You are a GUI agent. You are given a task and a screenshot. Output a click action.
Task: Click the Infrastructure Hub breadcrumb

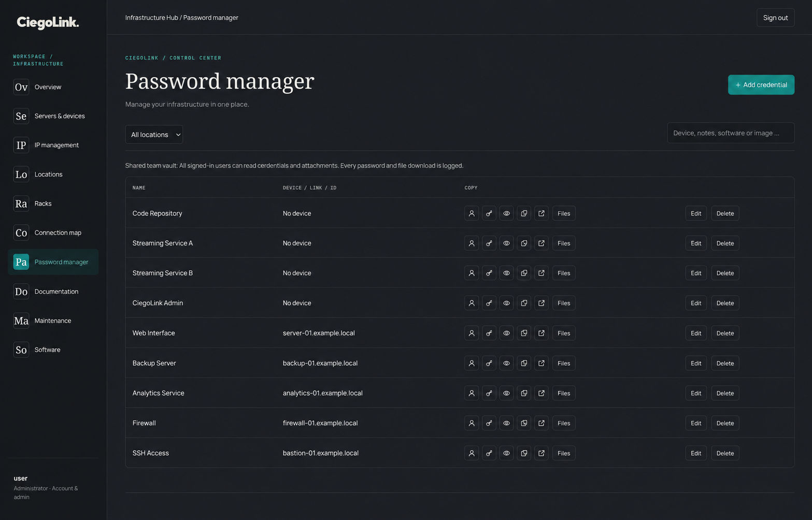pos(151,18)
